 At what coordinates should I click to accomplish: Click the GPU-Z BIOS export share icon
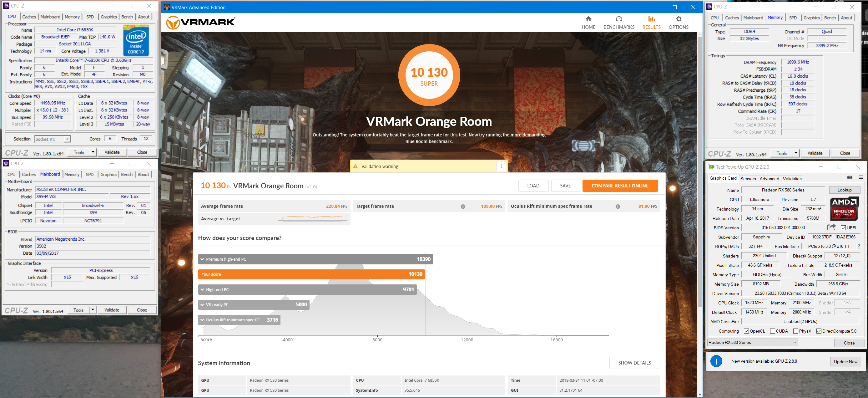point(831,227)
